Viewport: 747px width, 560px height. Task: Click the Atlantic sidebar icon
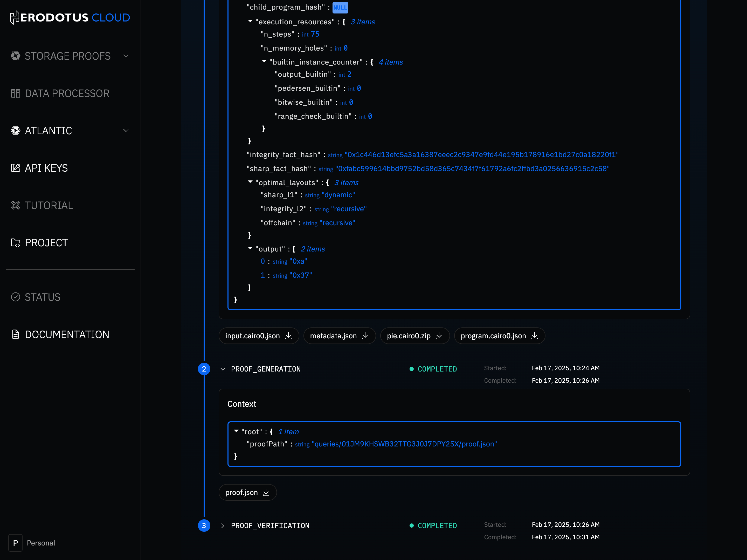click(x=16, y=131)
